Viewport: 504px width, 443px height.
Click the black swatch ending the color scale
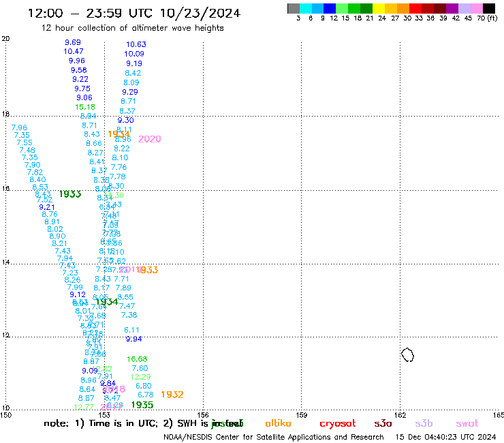(488, 8)
